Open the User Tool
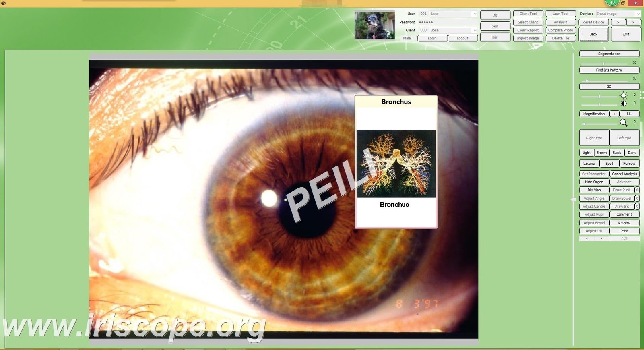Image resolution: width=644 pixels, height=350 pixels. (x=560, y=14)
